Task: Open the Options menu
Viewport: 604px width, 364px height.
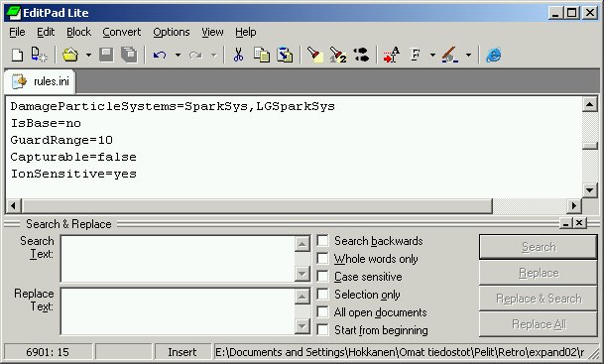Action: (x=172, y=32)
